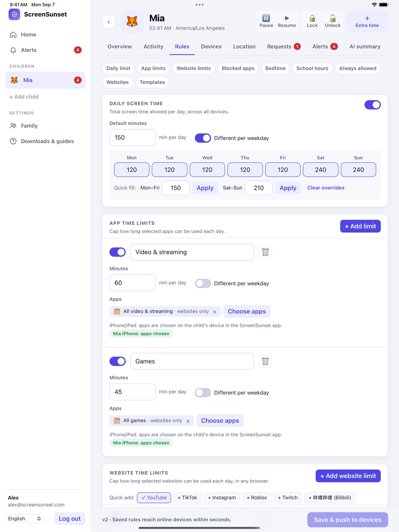Lock Mia's devices
The width and height of the screenshot is (399, 532).
[312, 21]
